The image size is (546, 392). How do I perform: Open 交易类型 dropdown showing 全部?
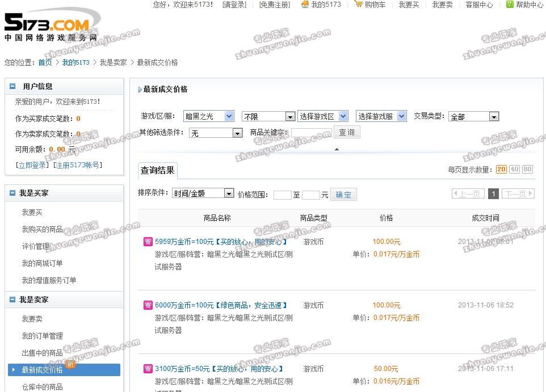pos(473,117)
